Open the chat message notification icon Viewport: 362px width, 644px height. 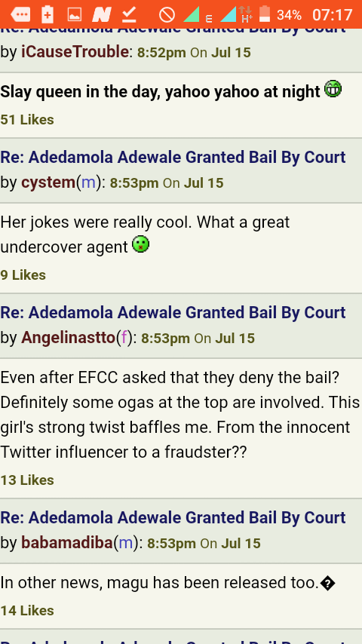pyautogui.click(x=20, y=15)
